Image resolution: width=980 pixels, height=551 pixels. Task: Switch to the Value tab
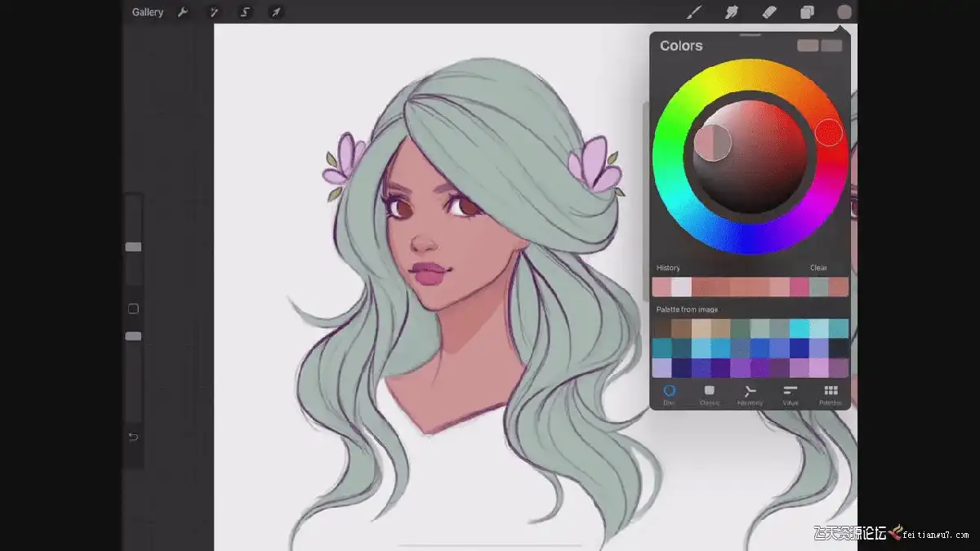790,395
